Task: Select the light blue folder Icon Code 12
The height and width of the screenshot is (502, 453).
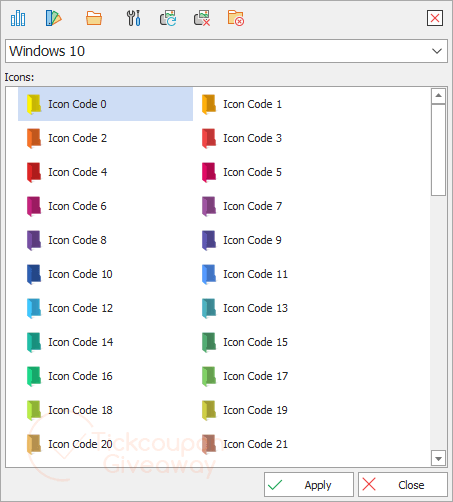Action: tap(105, 308)
